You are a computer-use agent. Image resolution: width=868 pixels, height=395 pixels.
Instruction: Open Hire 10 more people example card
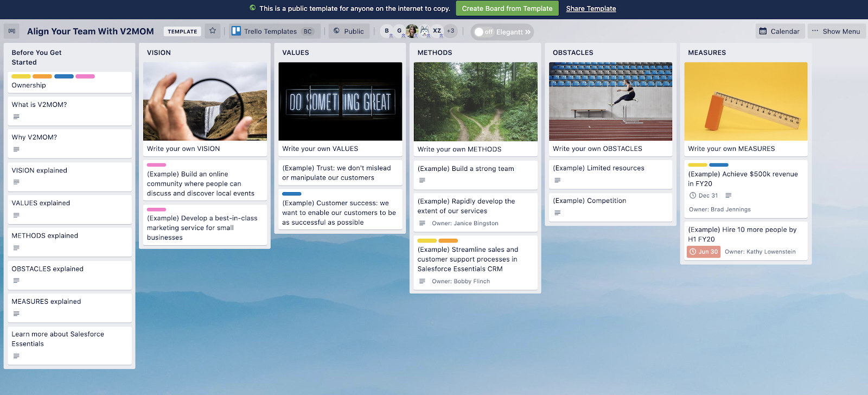(746, 241)
